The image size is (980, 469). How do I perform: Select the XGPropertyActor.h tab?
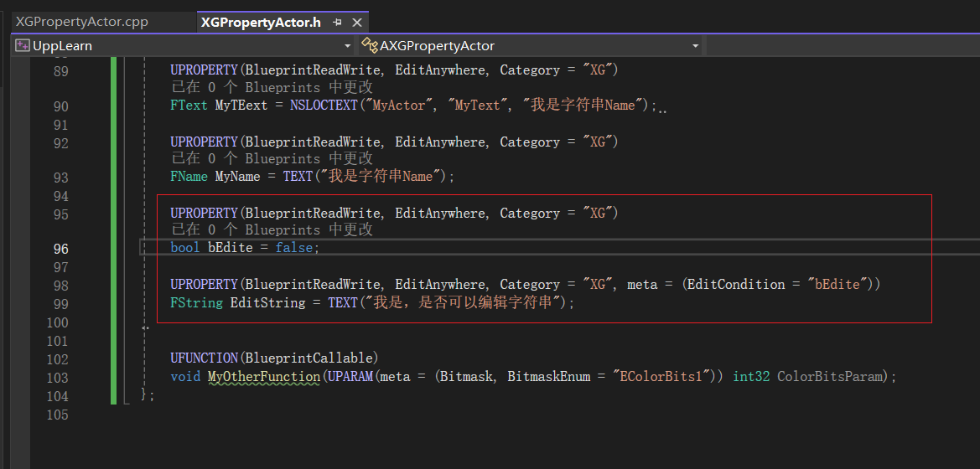point(261,23)
